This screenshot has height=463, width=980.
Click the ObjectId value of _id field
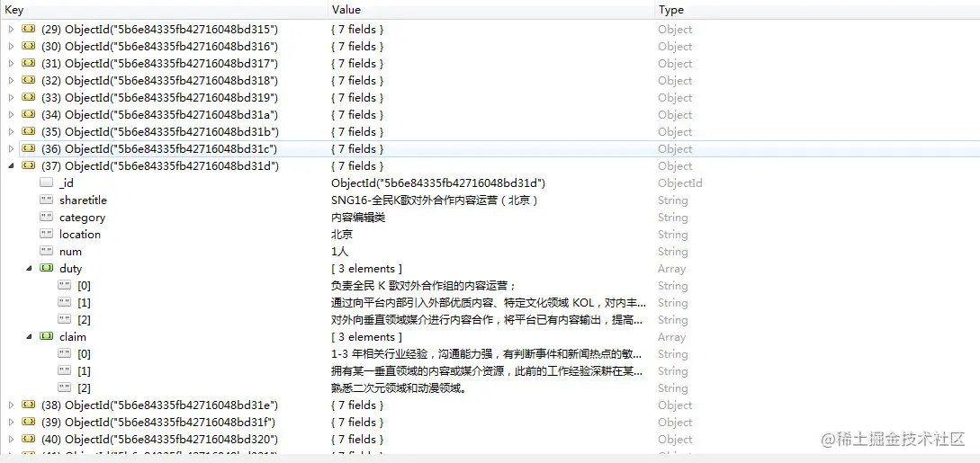coord(439,183)
